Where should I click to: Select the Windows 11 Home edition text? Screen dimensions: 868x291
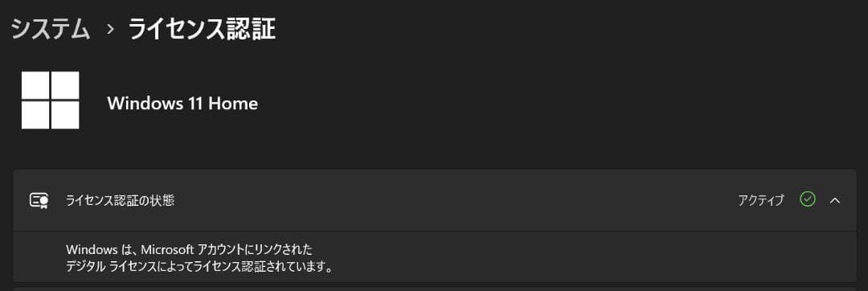[182, 104]
